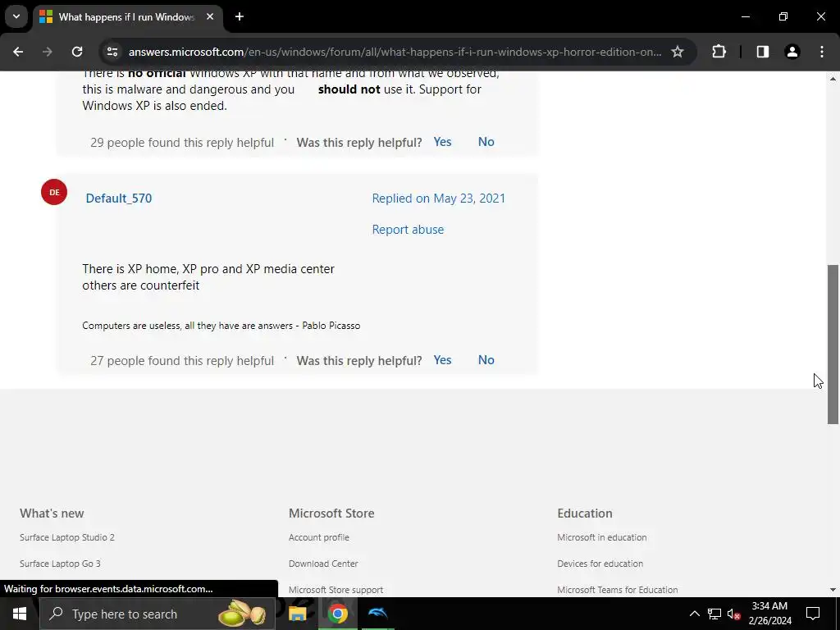840x630 pixels.
Task: Bookmark this page with the star icon
Action: click(x=677, y=52)
